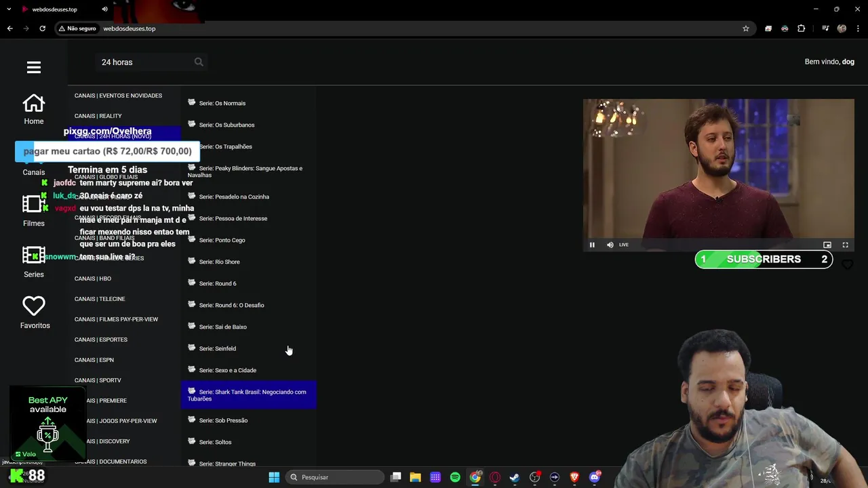Play 'Serie: Round 6: O Desafio' channel
Screen dimensions: 868x488
pos(248,305)
